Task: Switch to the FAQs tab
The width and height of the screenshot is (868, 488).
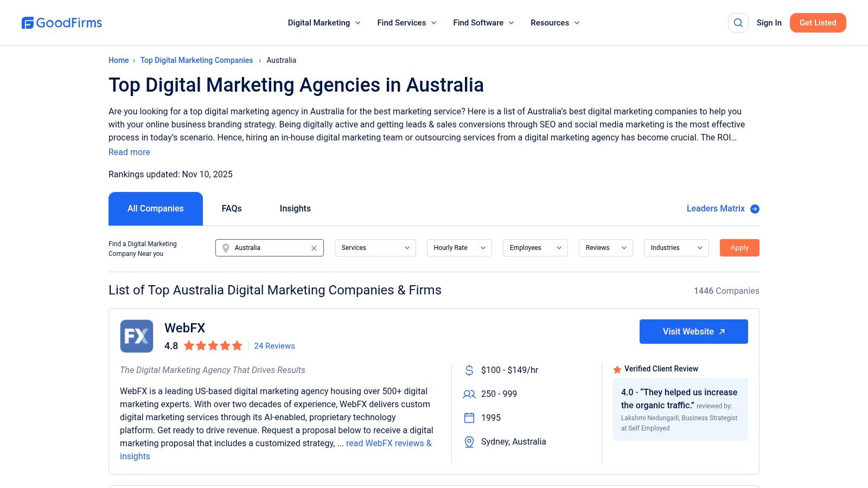Action: coord(231,208)
